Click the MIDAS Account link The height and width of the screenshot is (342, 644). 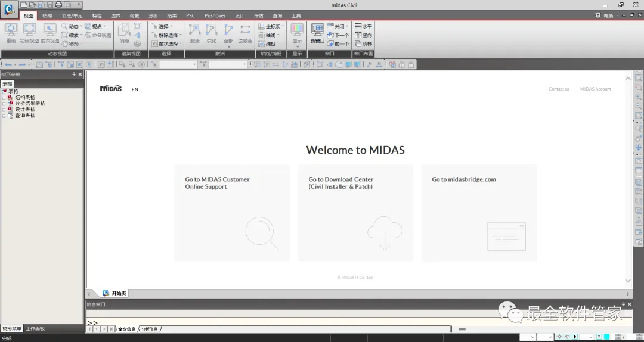point(596,89)
